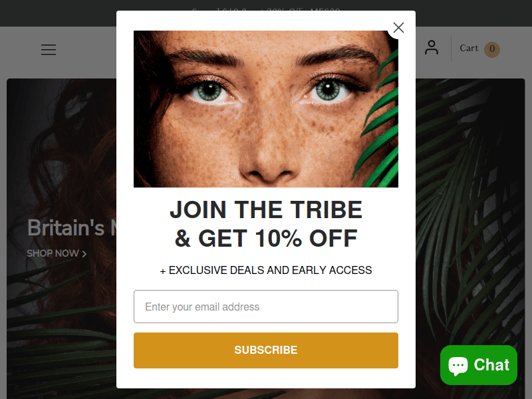532x399 pixels.
Task: Focus the email address input field
Action: click(265, 307)
